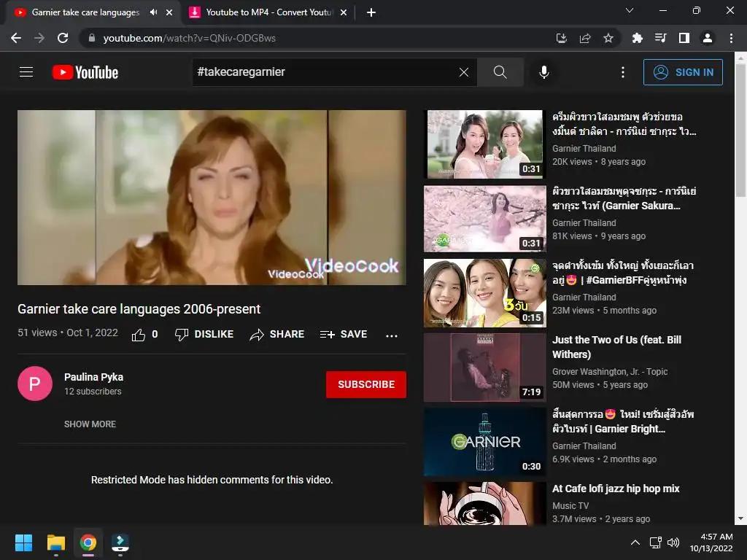747x560 pixels.
Task: Click page vertical scrollbar thumb
Action: pyautogui.click(x=740, y=130)
